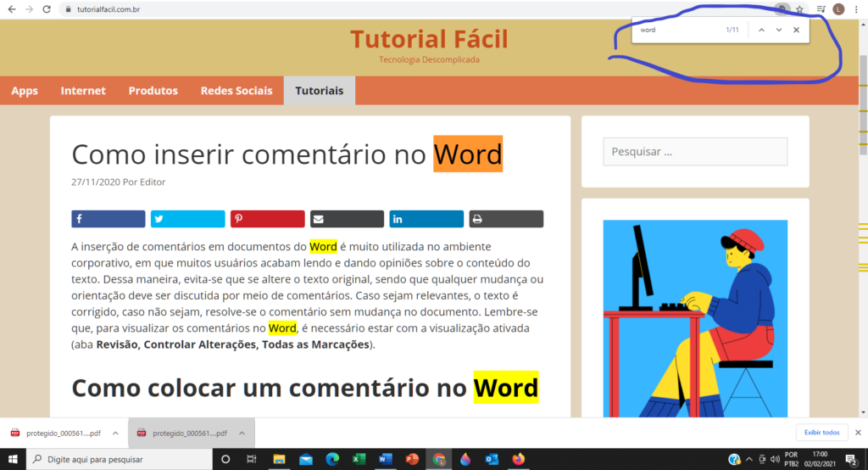Screen dimensions: 868x470
Task: Open Firefox from the taskbar
Action: click(x=518, y=459)
